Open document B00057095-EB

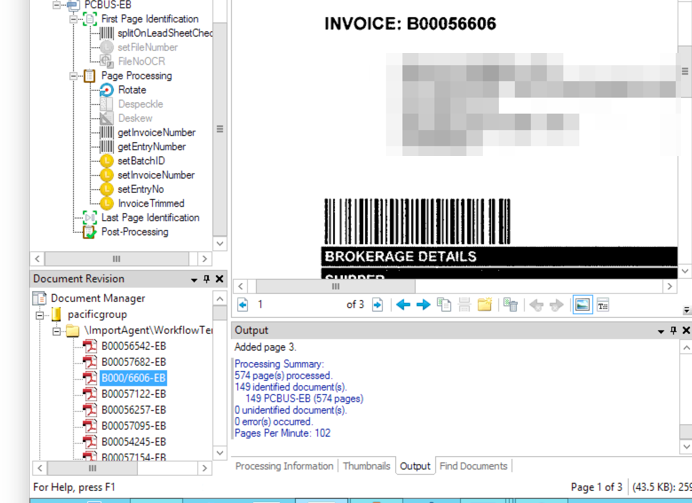(x=133, y=426)
